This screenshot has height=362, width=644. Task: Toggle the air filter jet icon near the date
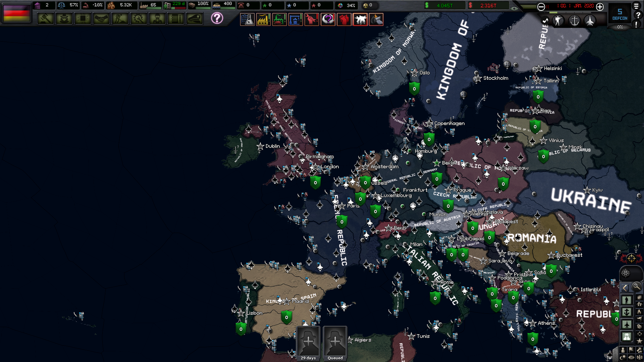click(590, 21)
